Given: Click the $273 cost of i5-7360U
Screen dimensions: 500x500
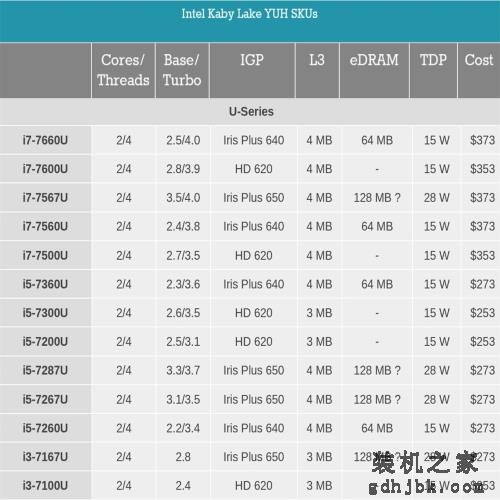Looking at the screenshot, I should click(482, 284).
